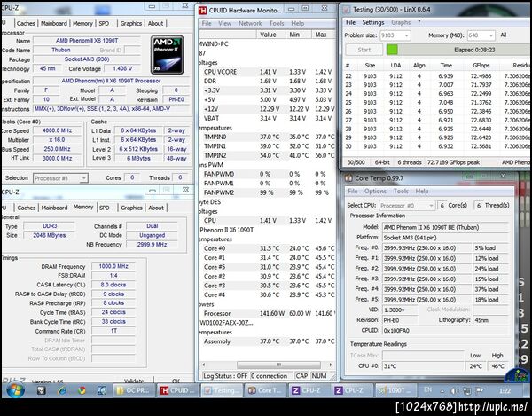This screenshot has height=416, width=532.
Task: Open the network tray icon
Action: (x=467, y=391)
